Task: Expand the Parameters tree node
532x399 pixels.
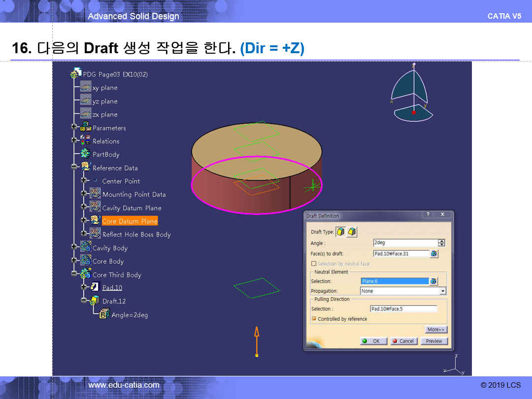Action: click(74, 128)
